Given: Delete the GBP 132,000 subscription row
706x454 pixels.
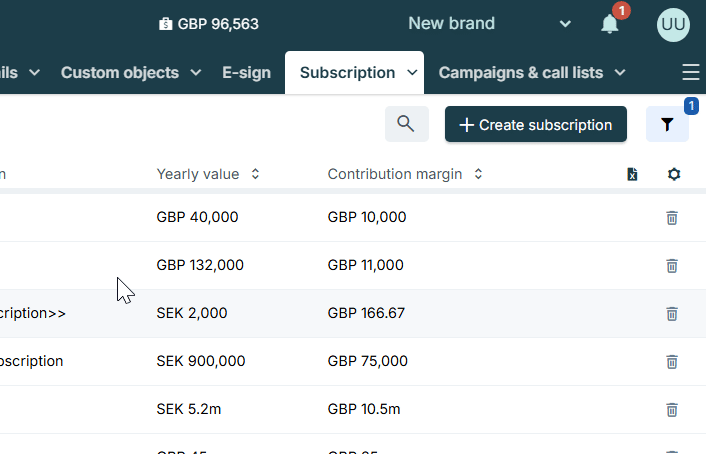Looking at the screenshot, I should pos(672,266).
